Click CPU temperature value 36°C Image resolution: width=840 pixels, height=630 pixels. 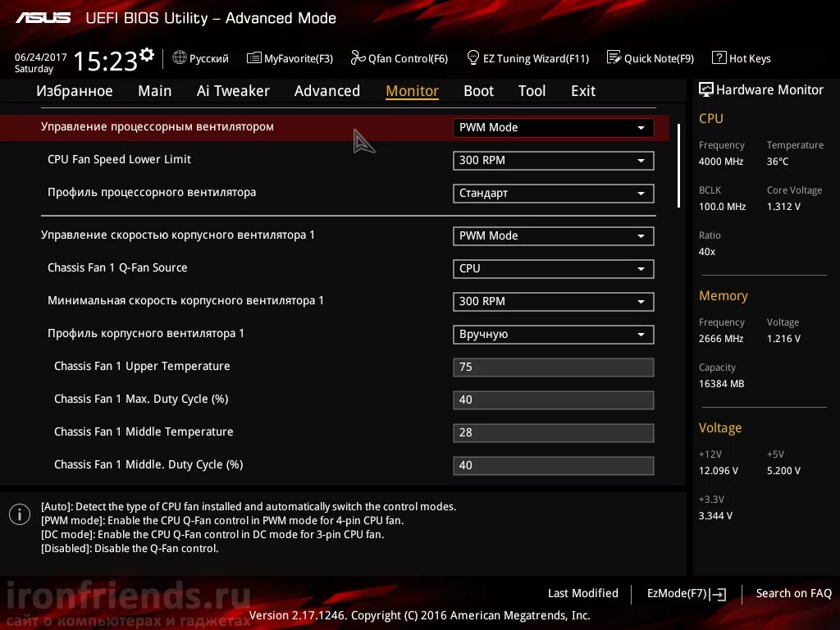coord(778,162)
